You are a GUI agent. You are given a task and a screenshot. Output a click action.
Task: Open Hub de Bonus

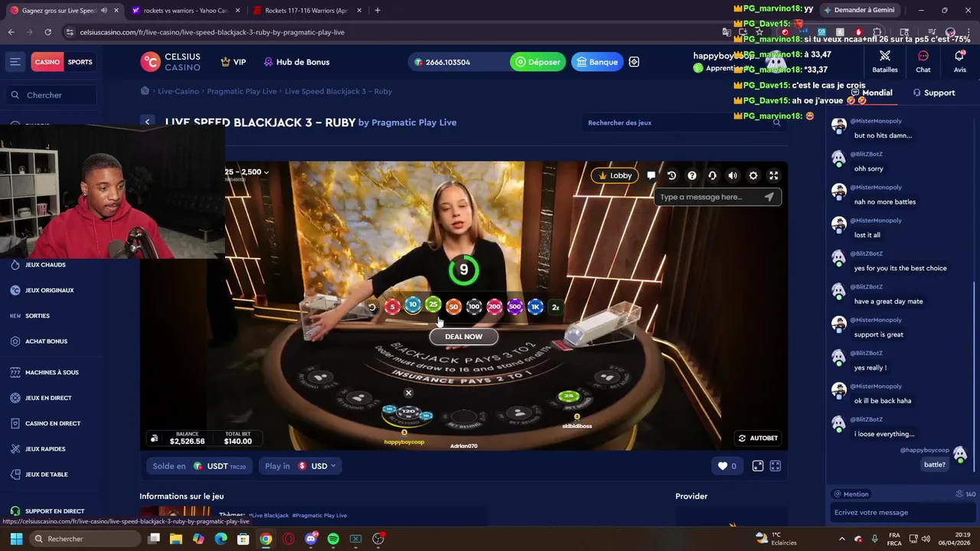(x=296, y=62)
